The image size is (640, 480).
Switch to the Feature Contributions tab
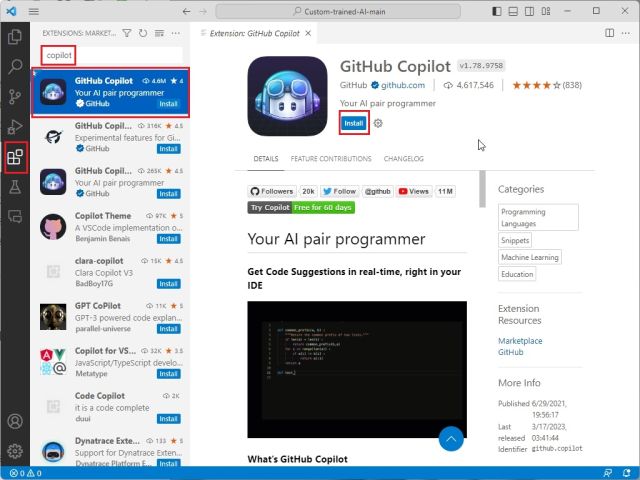coord(330,158)
